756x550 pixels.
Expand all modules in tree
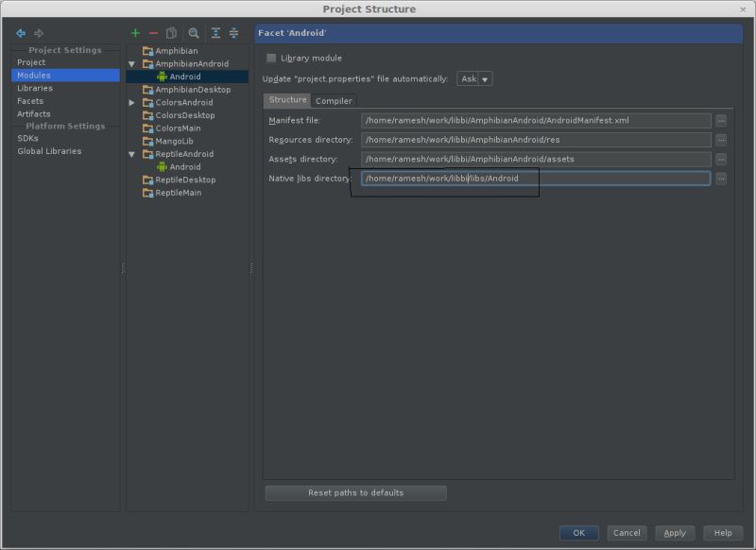215,33
